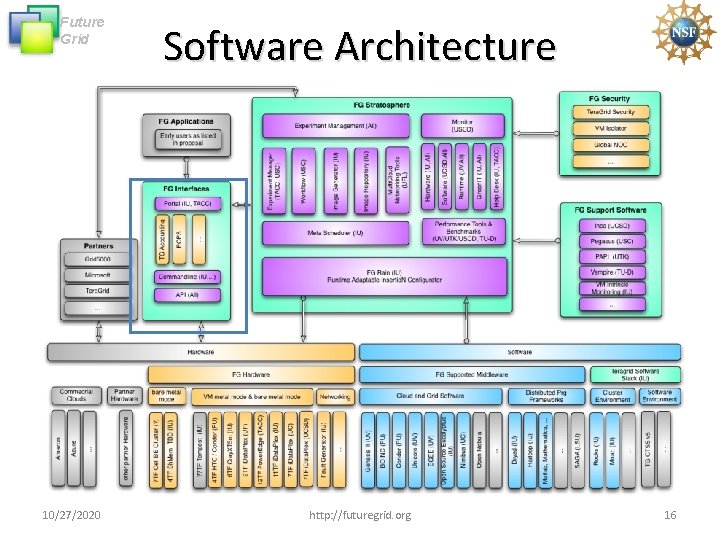Click the vertical "Fault Generator" box

(x=324, y=449)
